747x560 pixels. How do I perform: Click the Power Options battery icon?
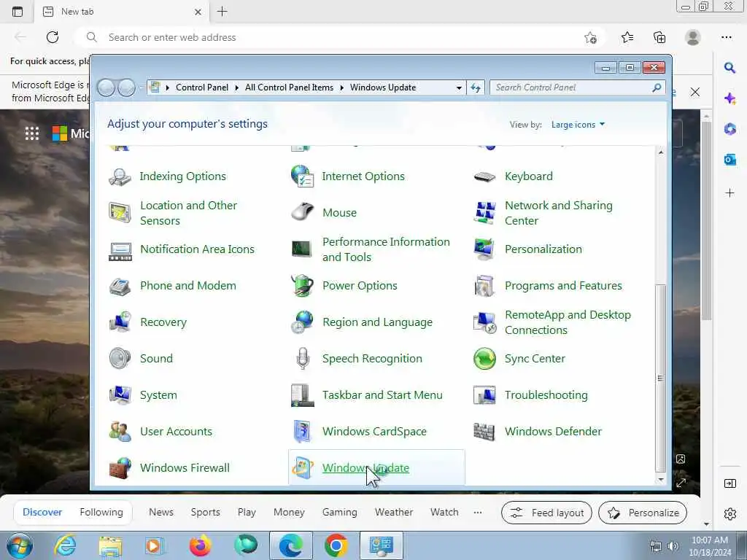coord(302,285)
